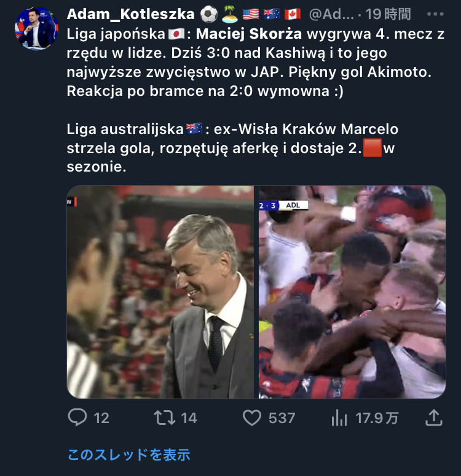The image size is (461, 476).
Task: Click the reply speech bubble icon
Action: point(77,418)
